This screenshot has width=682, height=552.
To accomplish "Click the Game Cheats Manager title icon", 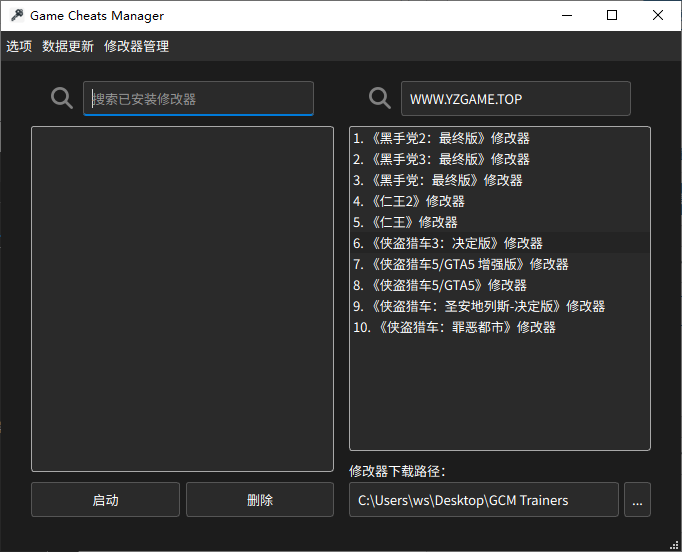I will click(17, 15).
